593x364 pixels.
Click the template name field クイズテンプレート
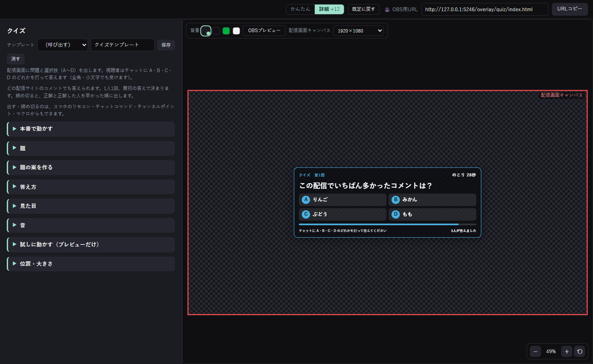(123, 45)
